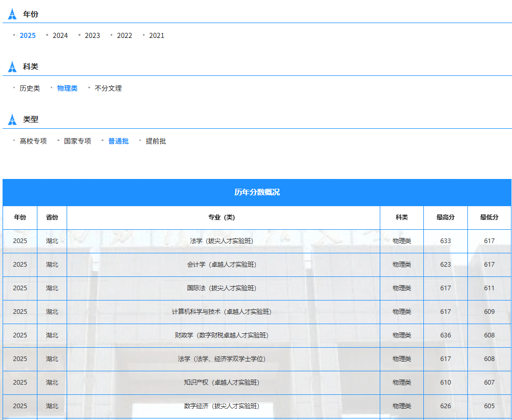
Task: Select the 物理类 subject category
Action: point(67,88)
